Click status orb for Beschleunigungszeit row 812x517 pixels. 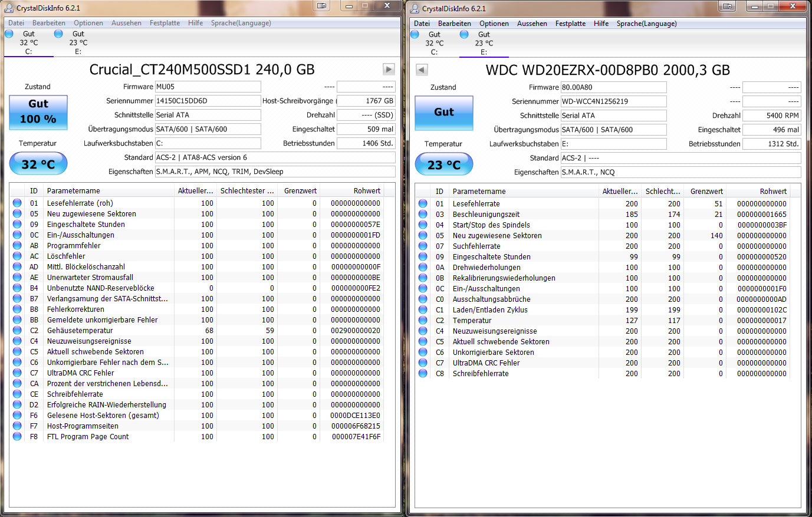(423, 214)
